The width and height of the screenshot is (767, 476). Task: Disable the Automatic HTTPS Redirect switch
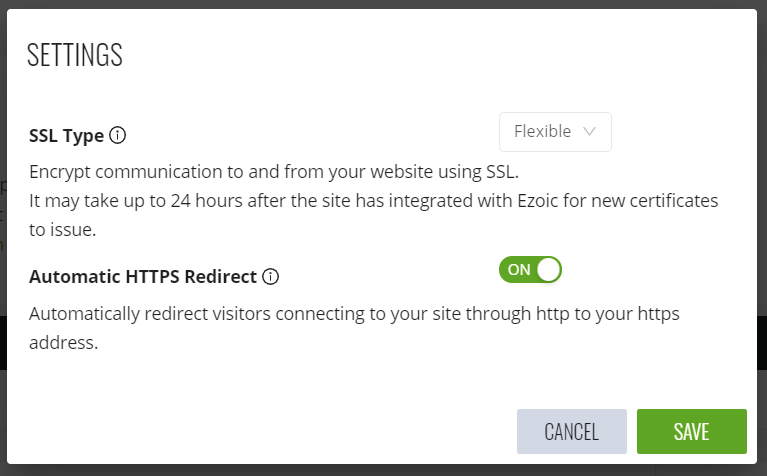(530, 269)
